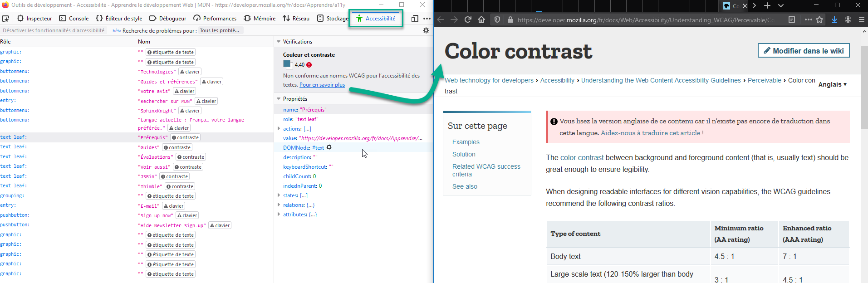
Task: Open the browser downloads panel
Action: coord(834,20)
